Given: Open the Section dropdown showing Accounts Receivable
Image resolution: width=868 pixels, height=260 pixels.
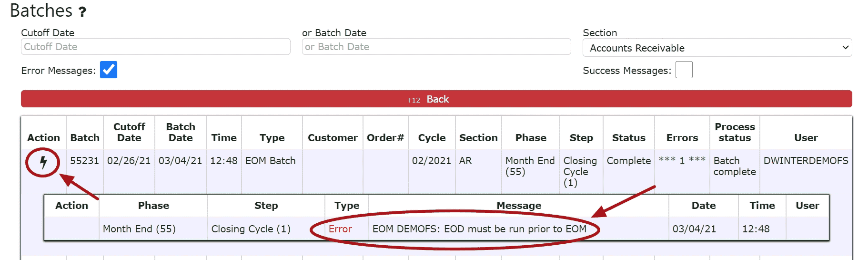Looking at the screenshot, I should tap(717, 48).
